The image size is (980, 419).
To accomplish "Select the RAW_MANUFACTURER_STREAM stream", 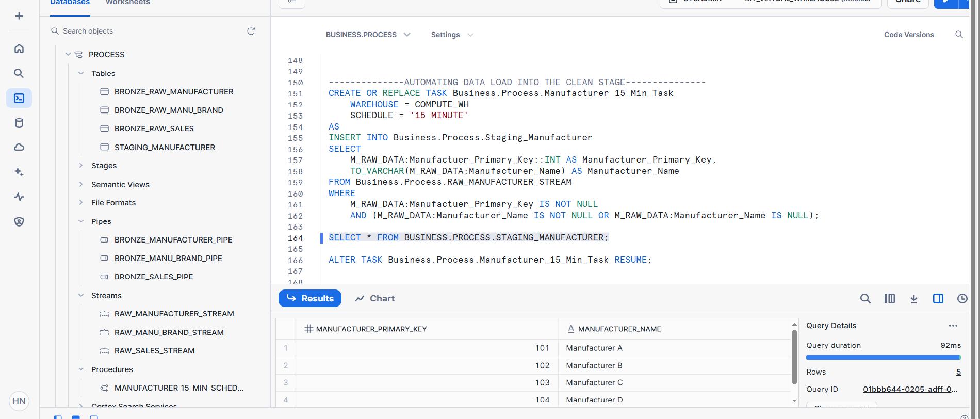I will pyautogui.click(x=174, y=314).
